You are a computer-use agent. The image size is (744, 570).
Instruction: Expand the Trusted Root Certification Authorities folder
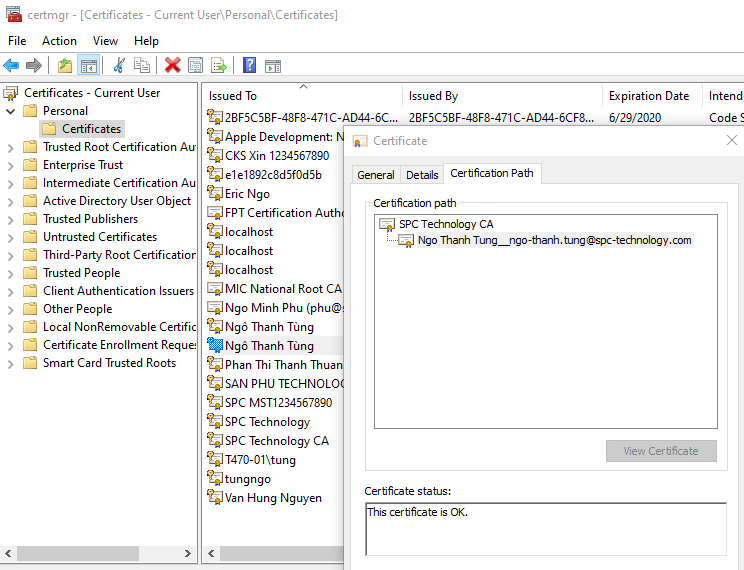pyautogui.click(x=10, y=147)
